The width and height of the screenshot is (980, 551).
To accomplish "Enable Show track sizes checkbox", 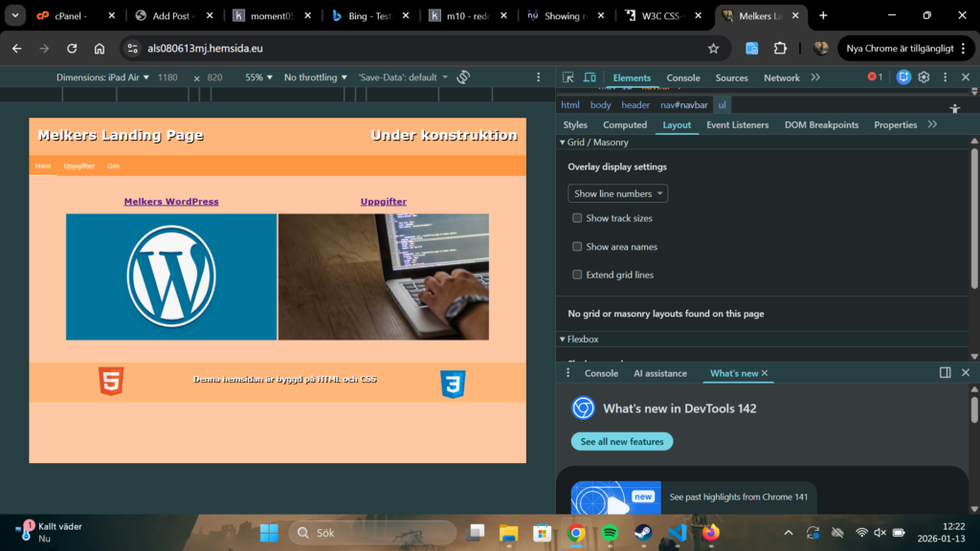I will 577,218.
